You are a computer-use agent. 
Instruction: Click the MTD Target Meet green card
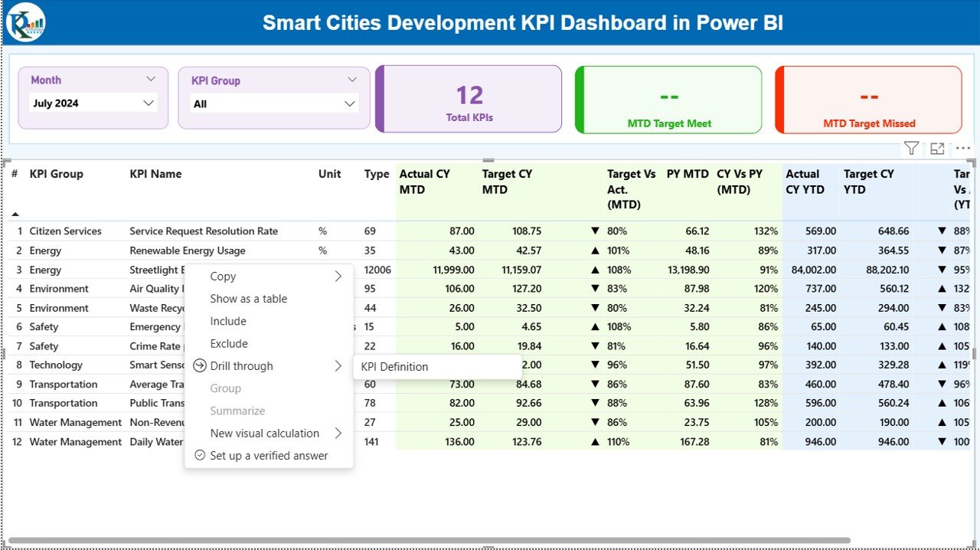[x=668, y=98]
